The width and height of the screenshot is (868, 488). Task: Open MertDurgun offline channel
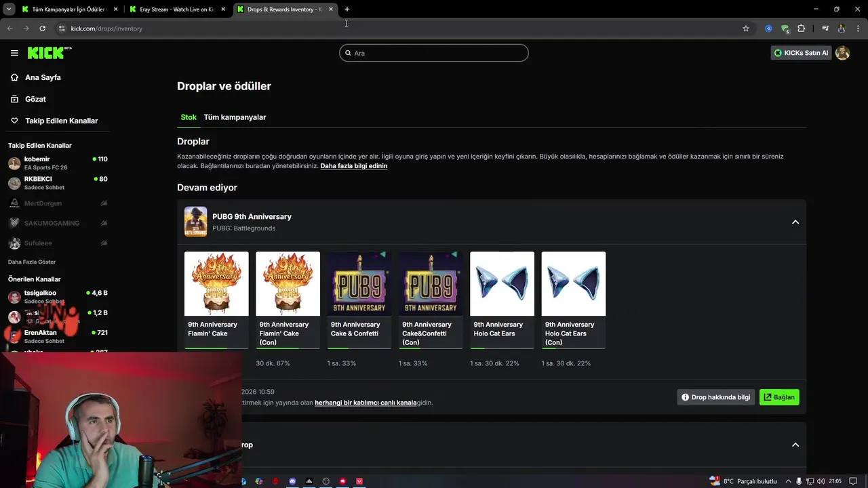pyautogui.click(x=58, y=203)
